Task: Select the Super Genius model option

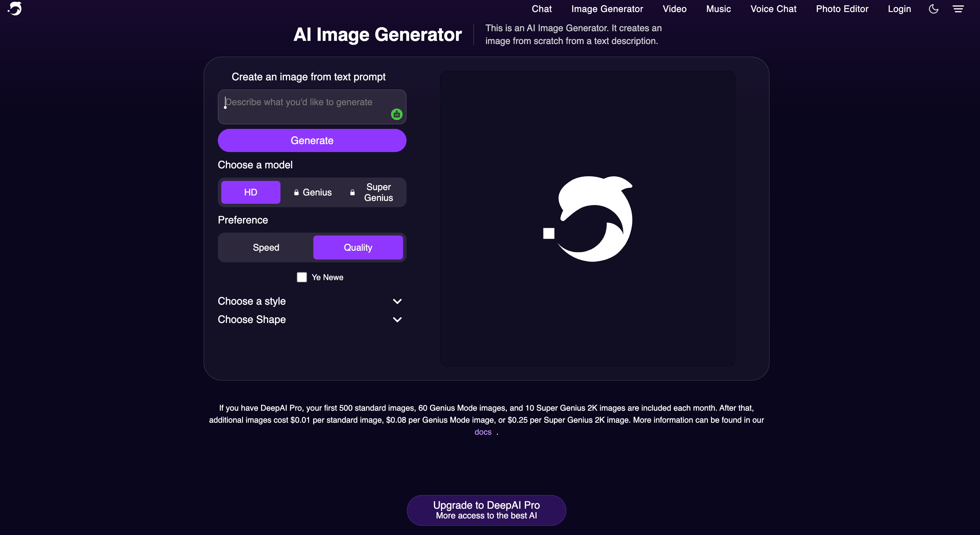Action: 374,192
